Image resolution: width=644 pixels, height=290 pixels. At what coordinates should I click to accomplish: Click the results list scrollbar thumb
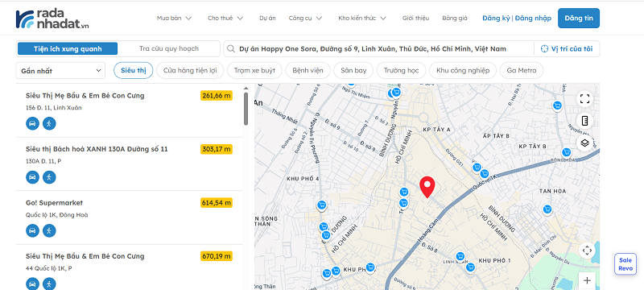[246, 109]
